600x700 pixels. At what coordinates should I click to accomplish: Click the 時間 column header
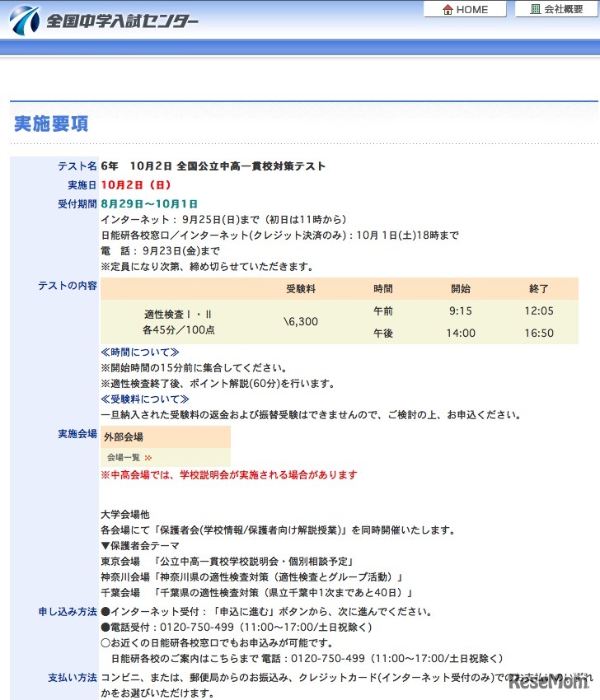tap(383, 289)
